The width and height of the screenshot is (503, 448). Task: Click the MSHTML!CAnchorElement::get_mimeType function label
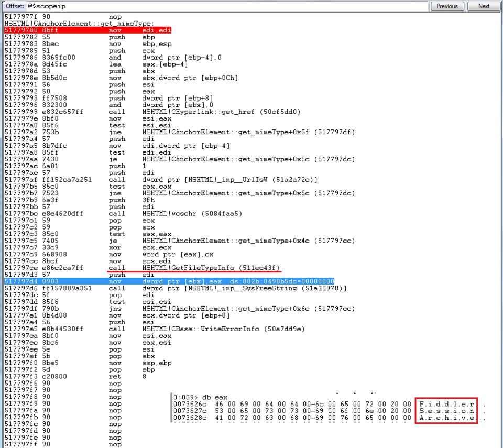pyautogui.click(x=79, y=24)
